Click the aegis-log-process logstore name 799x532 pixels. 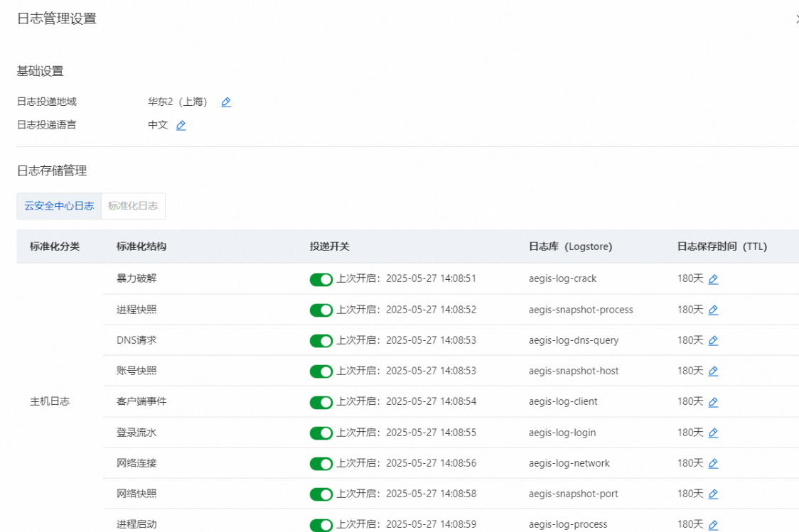568,524
